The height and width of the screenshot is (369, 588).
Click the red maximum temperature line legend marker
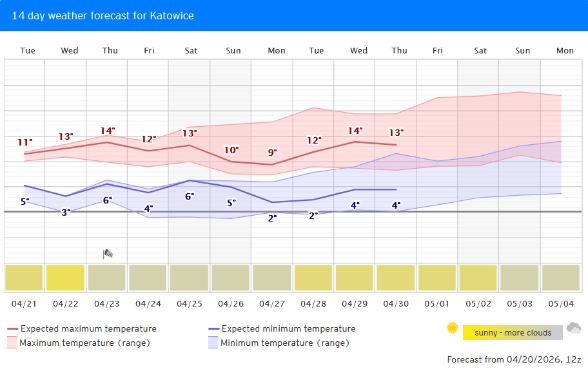tap(12, 329)
